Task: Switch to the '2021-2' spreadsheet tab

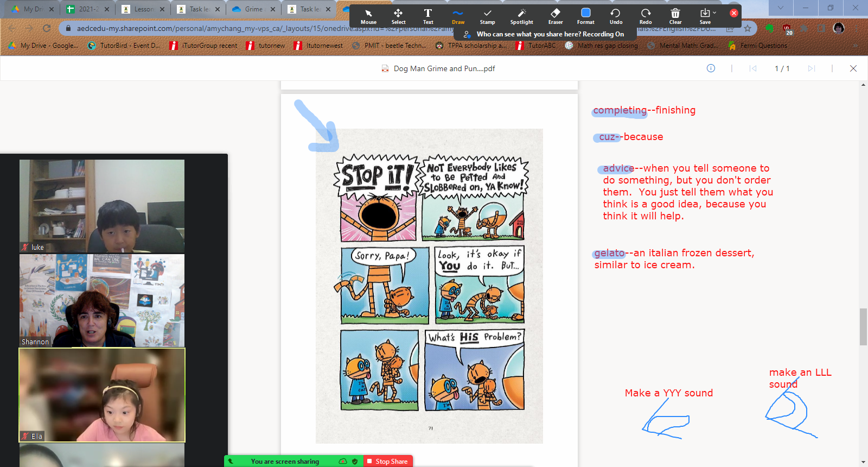Action: (x=87, y=9)
